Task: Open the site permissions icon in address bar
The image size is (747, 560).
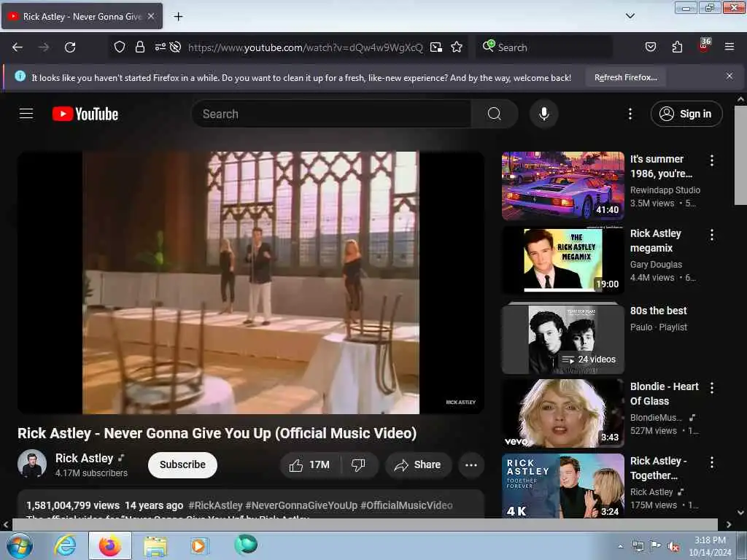Action: point(160,47)
